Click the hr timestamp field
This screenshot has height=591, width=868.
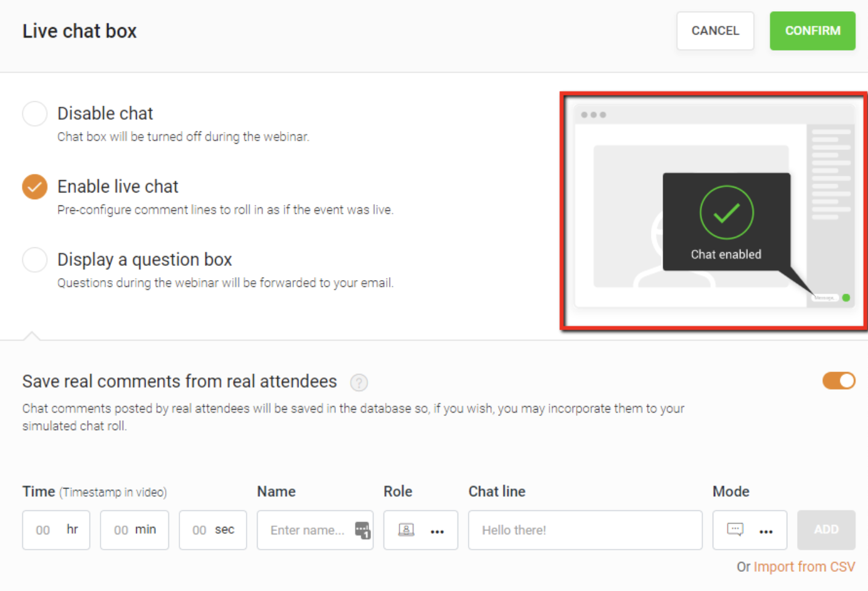(x=56, y=530)
